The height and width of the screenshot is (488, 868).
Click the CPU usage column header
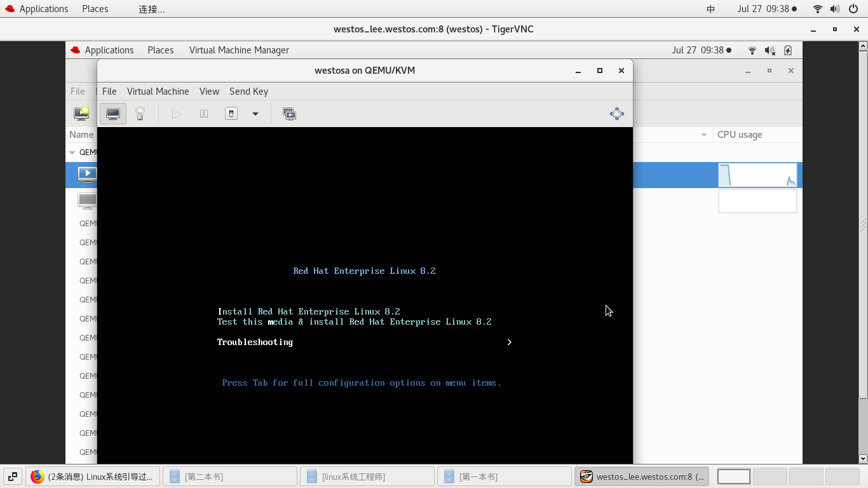coord(740,135)
